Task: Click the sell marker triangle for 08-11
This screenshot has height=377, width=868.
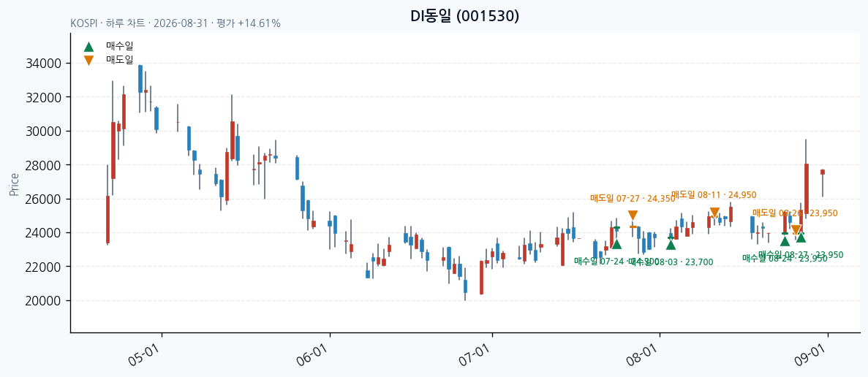Action: [714, 213]
